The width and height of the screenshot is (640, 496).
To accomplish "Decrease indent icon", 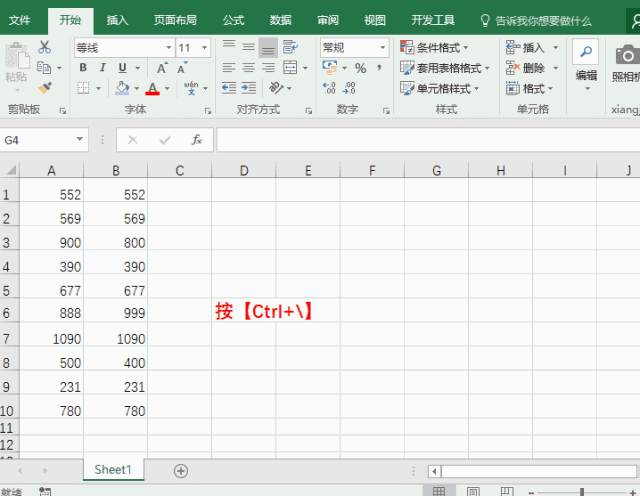I will point(229,88).
